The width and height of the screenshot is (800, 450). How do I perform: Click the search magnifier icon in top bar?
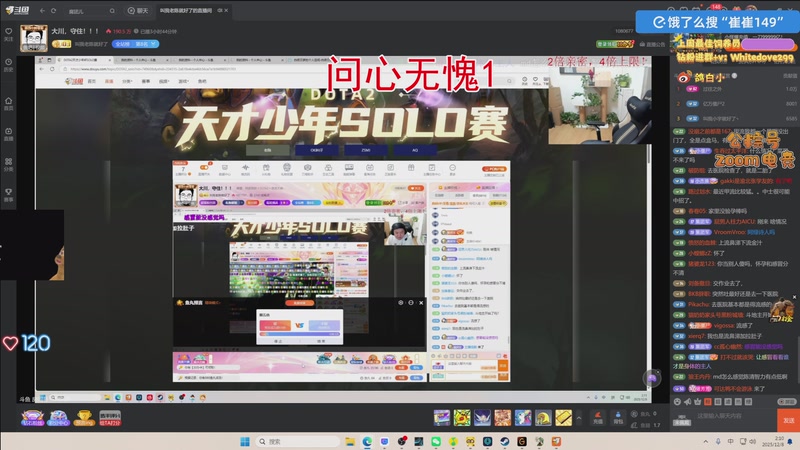point(112,11)
